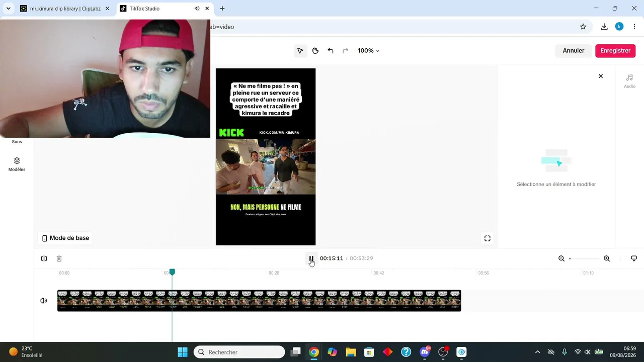Close the properties side panel
Image resolution: width=644 pixels, height=362 pixels.
click(601, 76)
